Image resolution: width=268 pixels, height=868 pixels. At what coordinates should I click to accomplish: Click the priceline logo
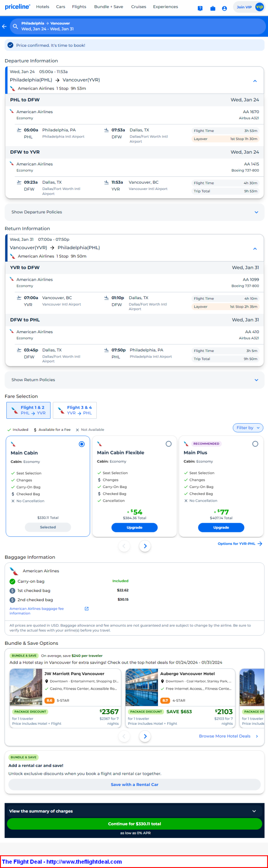tap(18, 7)
